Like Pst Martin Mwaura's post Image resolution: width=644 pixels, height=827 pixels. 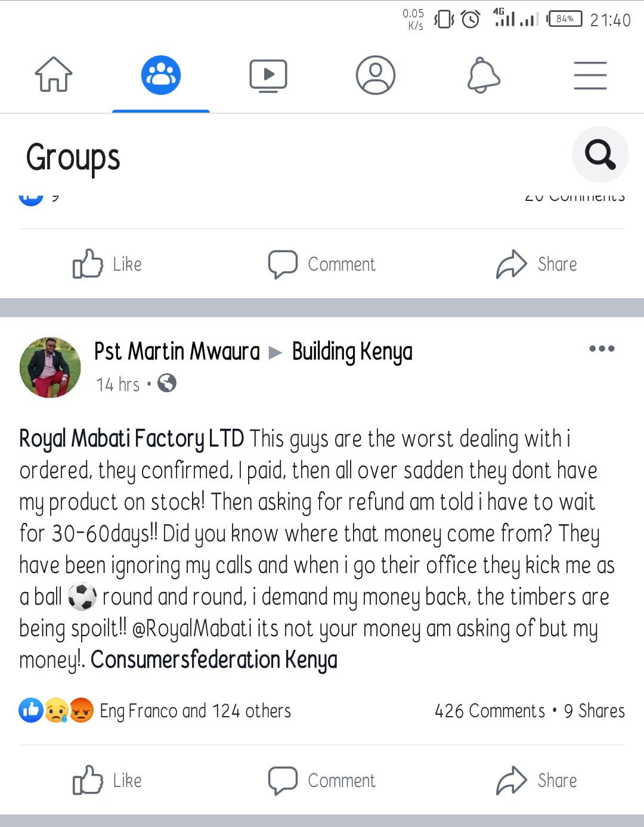[107, 780]
